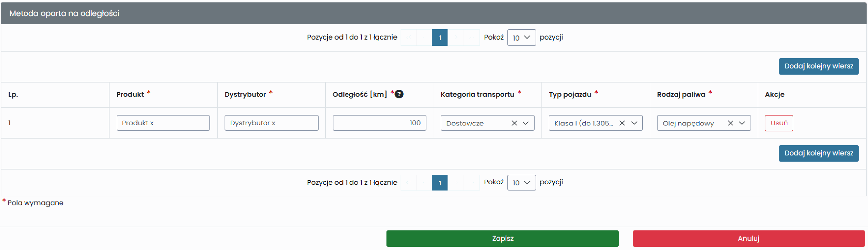Select page 1 in the top pagination

[440, 37]
